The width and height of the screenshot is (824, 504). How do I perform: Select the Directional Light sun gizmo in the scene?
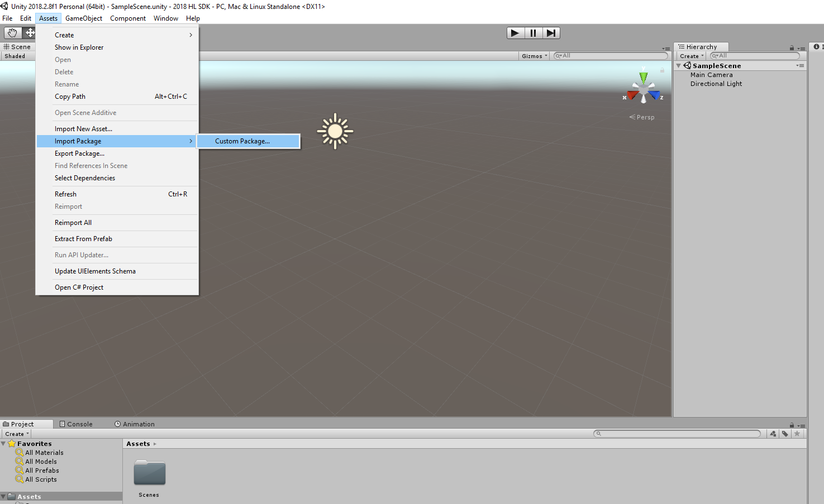(x=335, y=131)
